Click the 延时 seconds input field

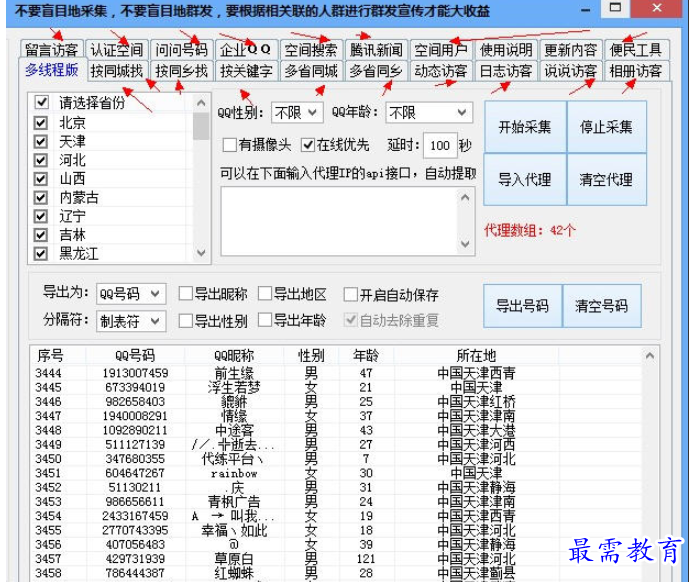coord(440,146)
